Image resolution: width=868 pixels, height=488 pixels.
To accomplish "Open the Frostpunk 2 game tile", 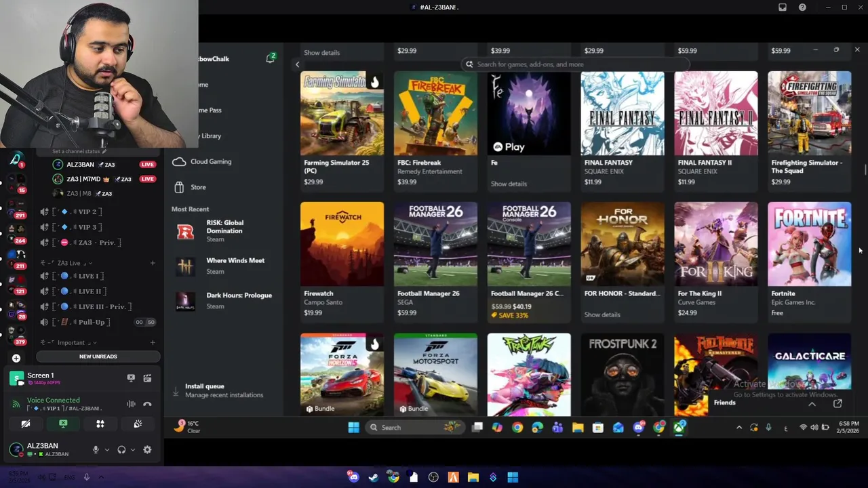I will click(622, 374).
